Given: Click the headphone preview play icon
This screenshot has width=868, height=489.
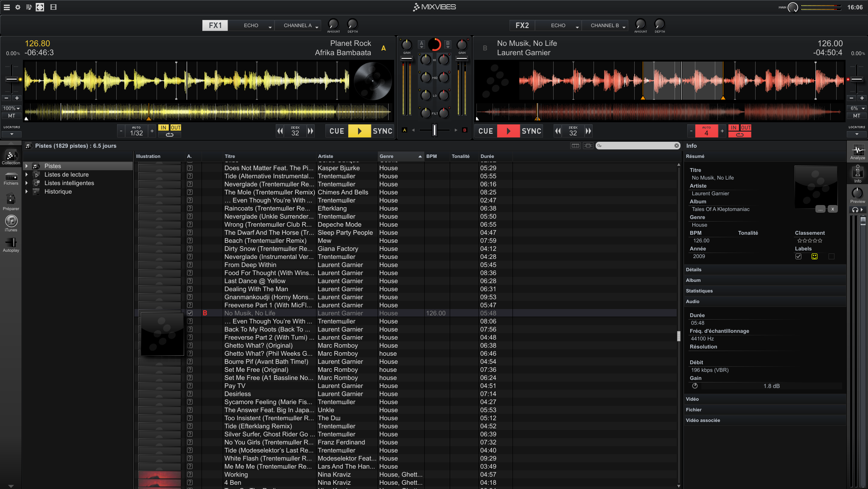Looking at the screenshot, I should click(x=858, y=210).
